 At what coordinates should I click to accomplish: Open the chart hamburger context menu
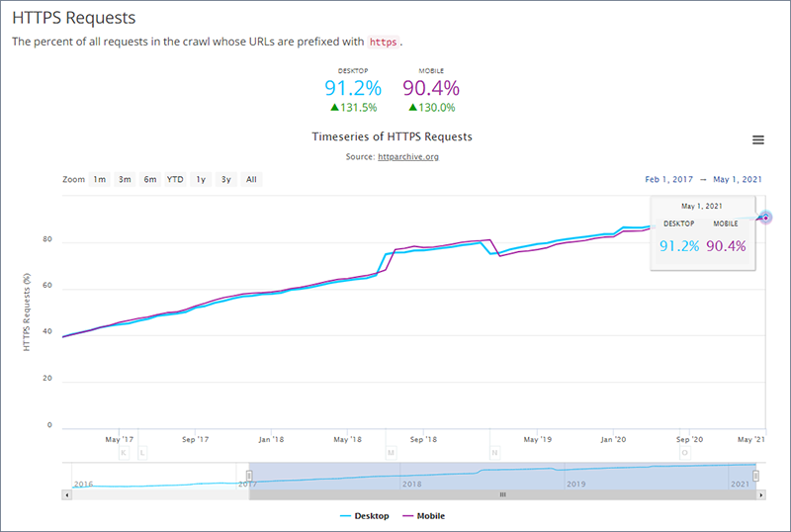pyautogui.click(x=758, y=139)
